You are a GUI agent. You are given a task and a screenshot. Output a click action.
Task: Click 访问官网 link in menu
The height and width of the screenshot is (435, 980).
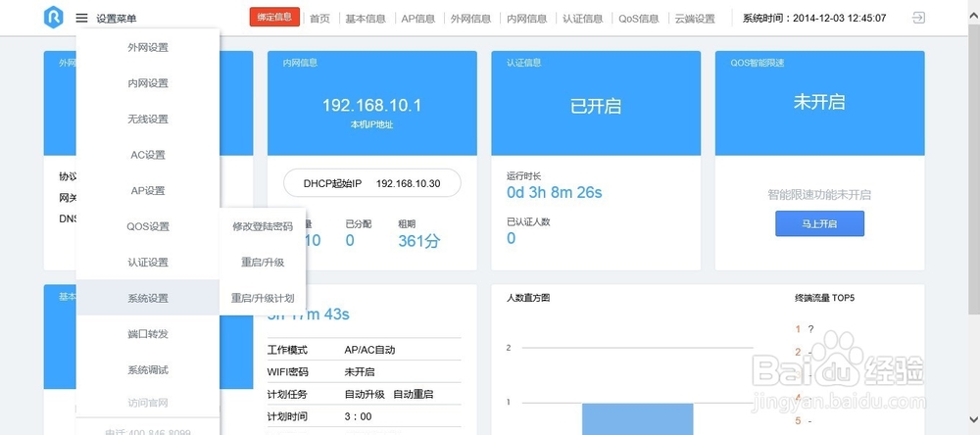tap(148, 403)
